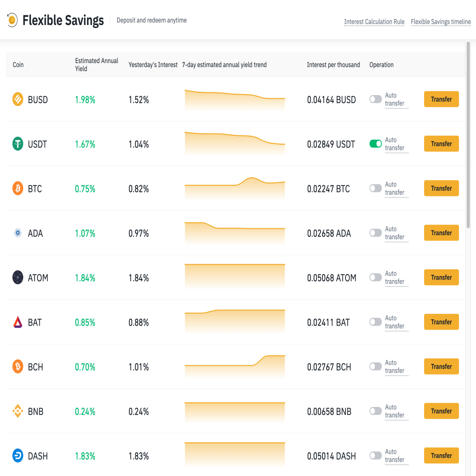The width and height of the screenshot is (476, 476).
Task: Disable auto transfer for USDT
Action: click(x=376, y=144)
